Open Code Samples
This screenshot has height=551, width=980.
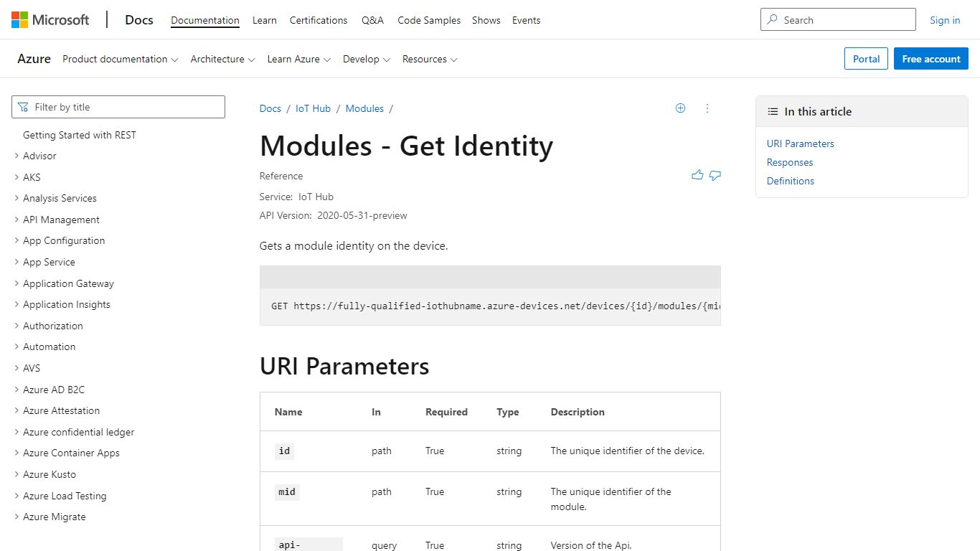(429, 20)
